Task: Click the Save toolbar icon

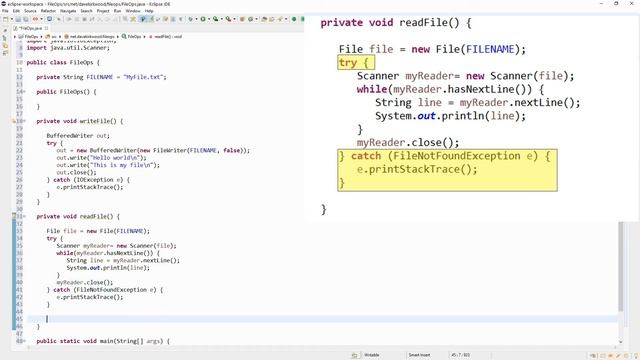Action: click(18, 19)
